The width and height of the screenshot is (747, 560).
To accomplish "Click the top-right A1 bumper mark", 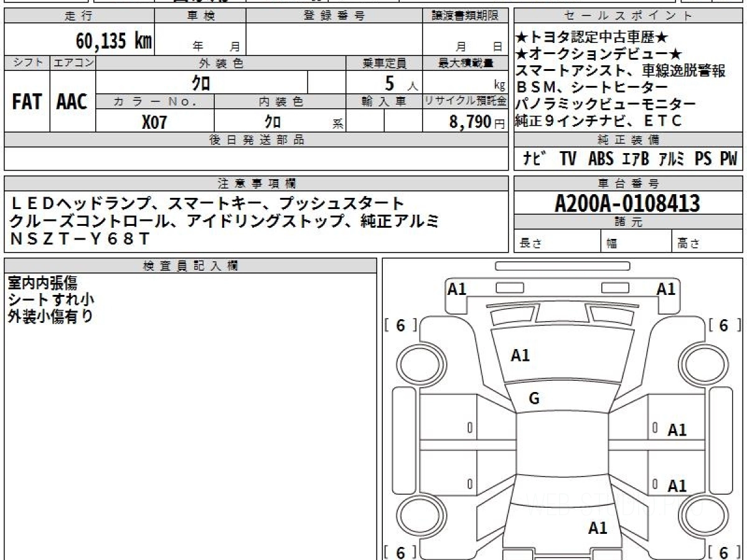I will point(666,289).
